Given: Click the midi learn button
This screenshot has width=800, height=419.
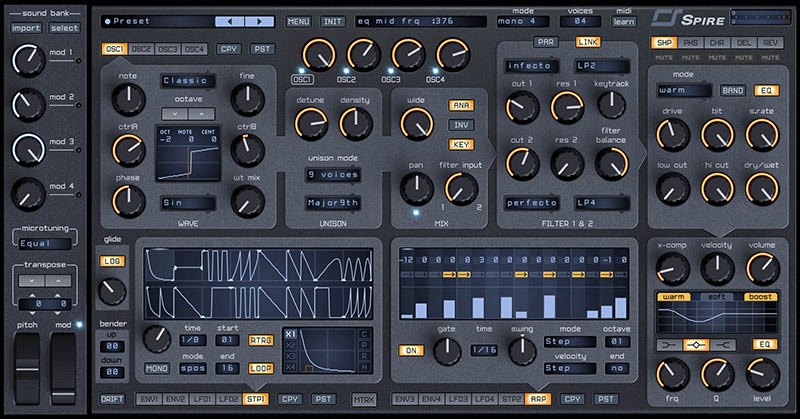Looking at the screenshot, I should 624,21.
